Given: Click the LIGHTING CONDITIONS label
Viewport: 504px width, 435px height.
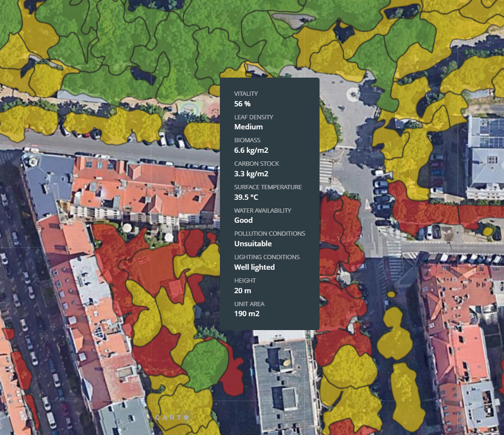Looking at the screenshot, I should point(267,257).
